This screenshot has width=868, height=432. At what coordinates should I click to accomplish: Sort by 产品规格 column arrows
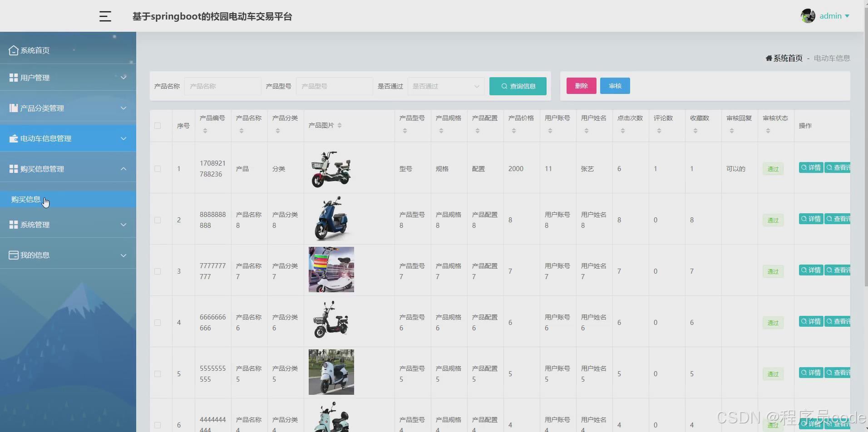coord(441,131)
